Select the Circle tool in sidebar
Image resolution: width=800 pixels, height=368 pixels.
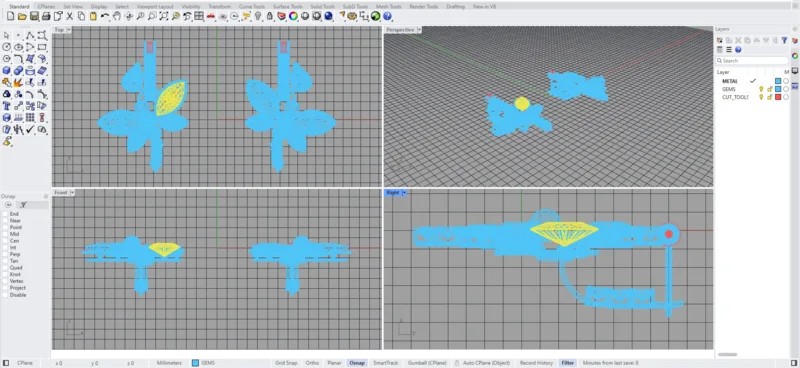coord(7,47)
